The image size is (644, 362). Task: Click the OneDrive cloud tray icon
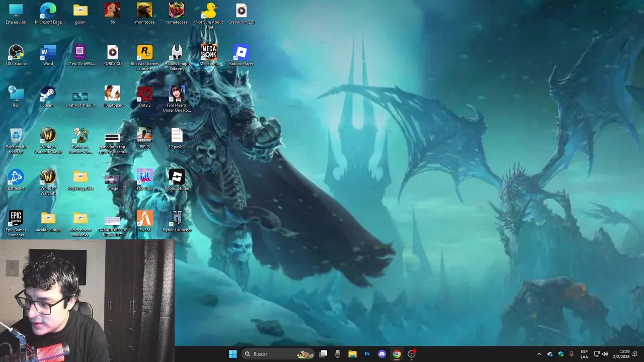[550, 354]
